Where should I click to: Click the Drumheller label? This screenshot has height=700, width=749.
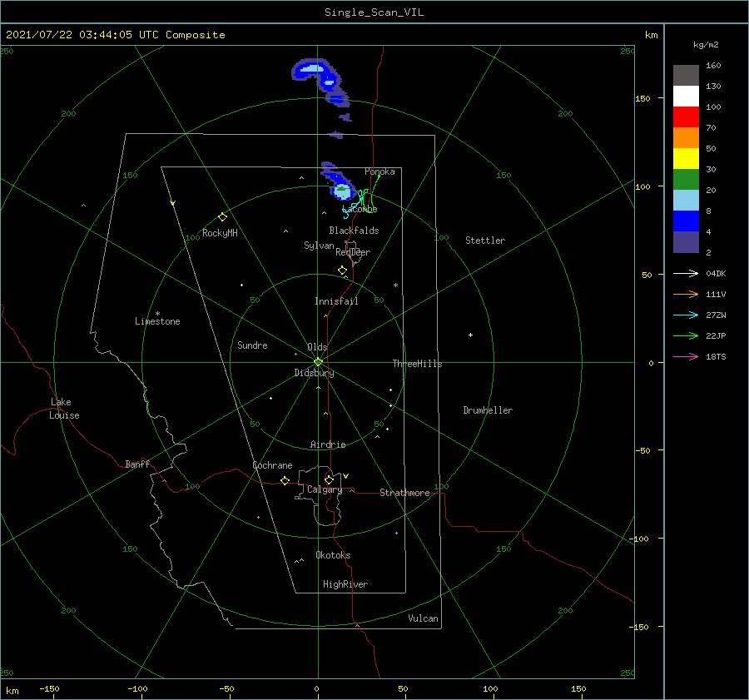(x=488, y=410)
